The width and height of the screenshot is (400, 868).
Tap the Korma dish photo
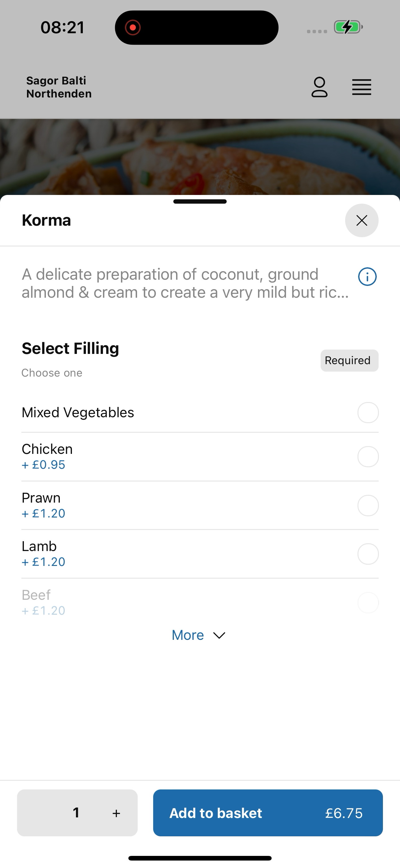tap(200, 157)
